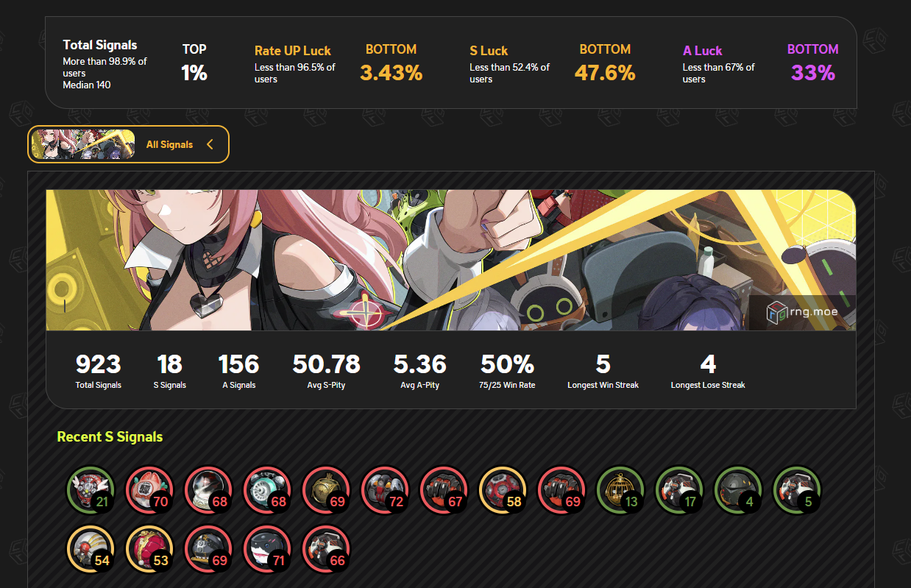This screenshot has width=911, height=588.
Task: Click the Recent S Signals heading
Action: coord(110,436)
